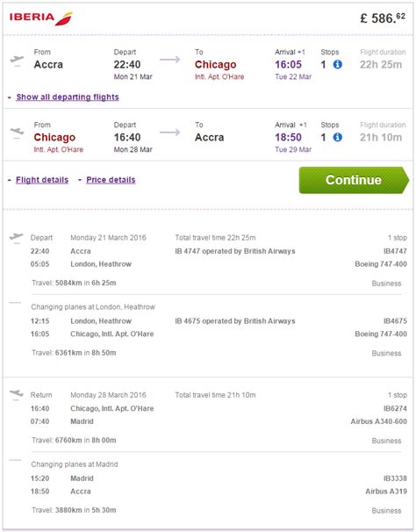Image resolution: width=416 pixels, height=532 pixels.
Task: Click the Iberia airline logo
Action: tap(40, 18)
